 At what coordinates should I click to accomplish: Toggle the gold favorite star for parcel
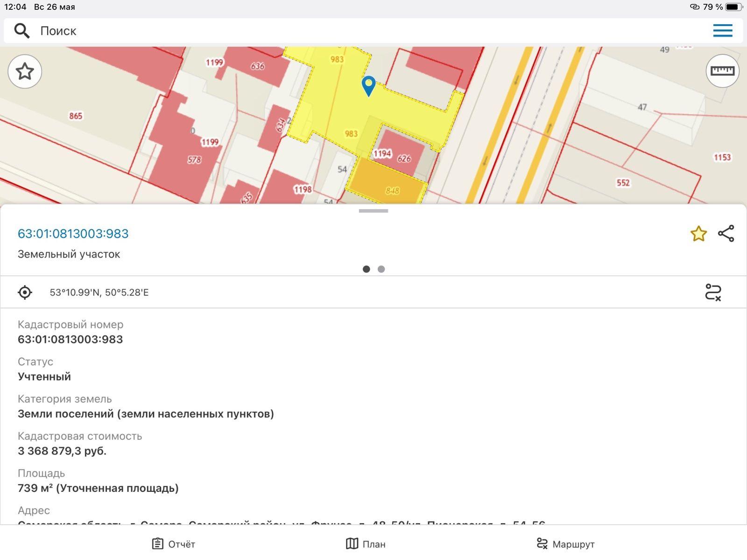point(698,234)
